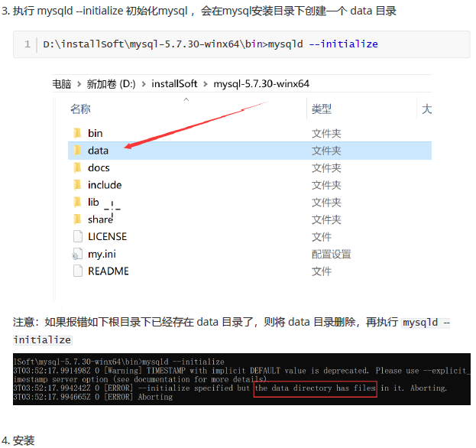Screen dimensions: 476x448
Task: Select the bin folder name
Action: pyautogui.click(x=96, y=133)
